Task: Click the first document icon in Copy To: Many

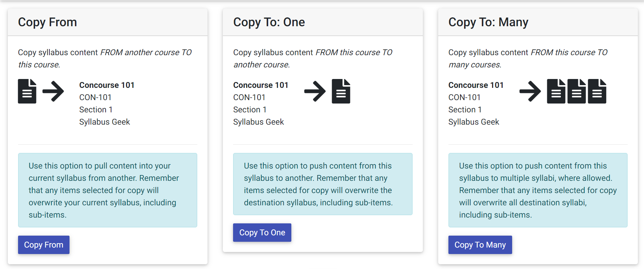Action: pyautogui.click(x=556, y=91)
